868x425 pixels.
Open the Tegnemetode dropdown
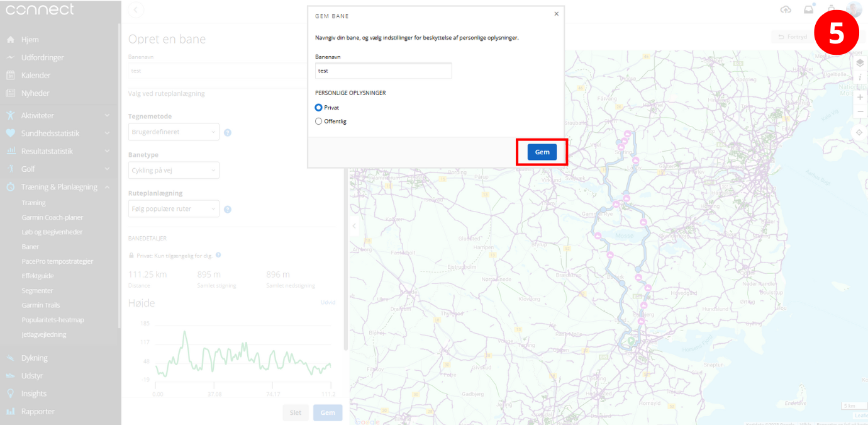coord(174,132)
